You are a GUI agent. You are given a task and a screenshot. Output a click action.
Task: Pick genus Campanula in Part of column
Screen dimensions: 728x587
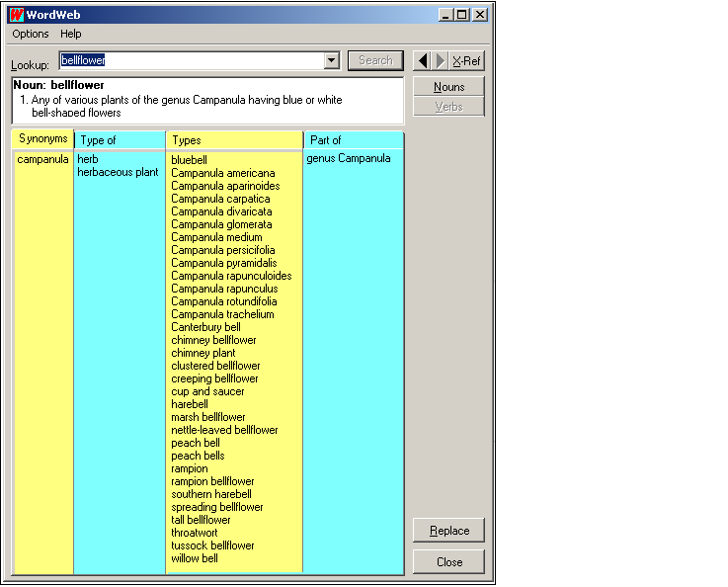[349, 158]
